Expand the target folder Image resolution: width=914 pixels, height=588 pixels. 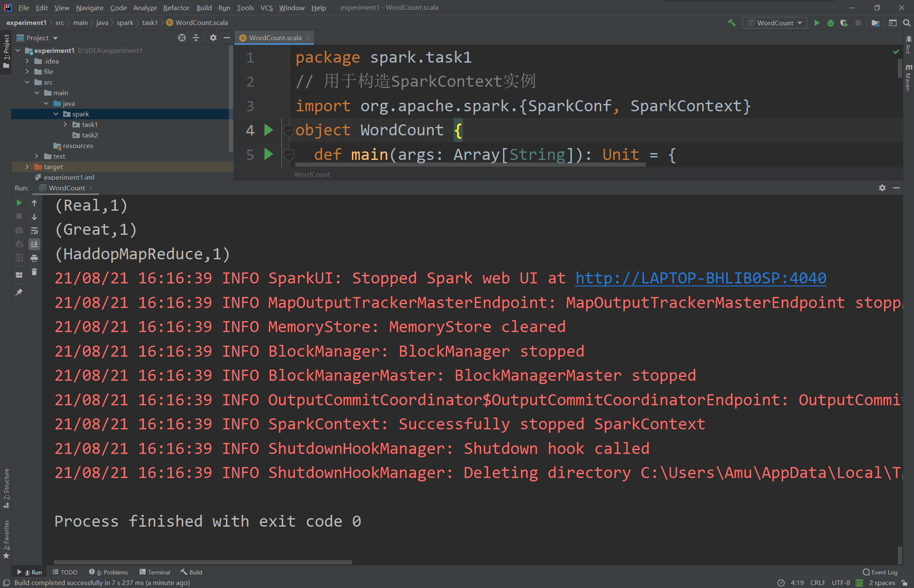(27, 167)
